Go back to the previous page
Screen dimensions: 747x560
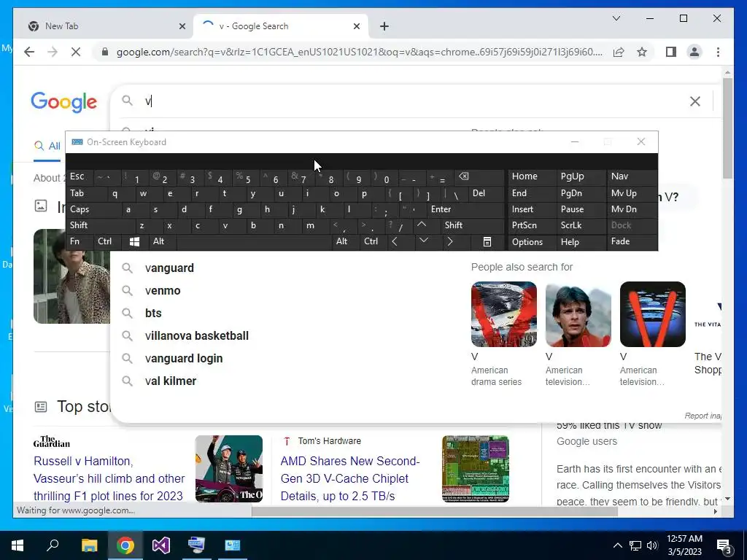[29, 52]
